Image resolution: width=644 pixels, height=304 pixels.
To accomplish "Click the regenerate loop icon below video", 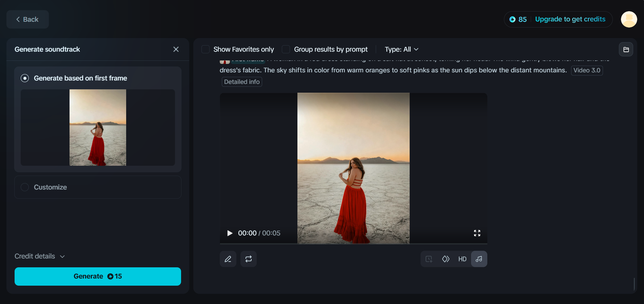I will [x=249, y=259].
